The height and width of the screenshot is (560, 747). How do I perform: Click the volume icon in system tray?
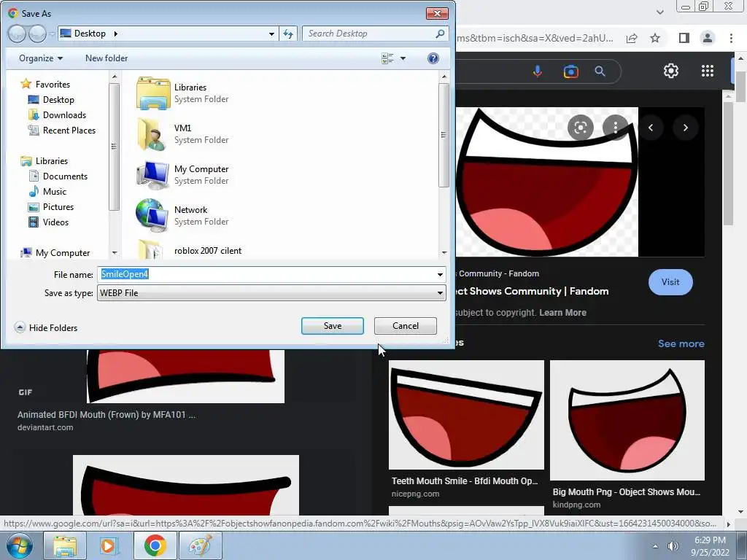click(673, 546)
